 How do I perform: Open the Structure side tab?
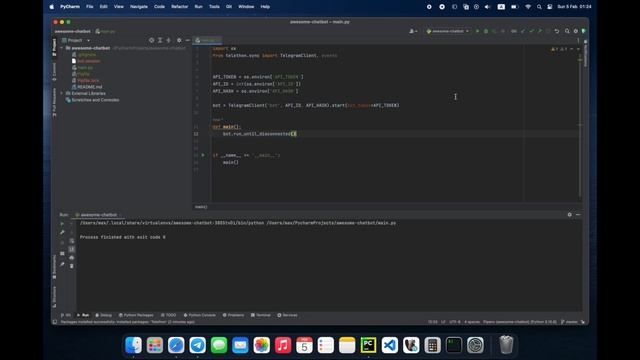click(54, 297)
